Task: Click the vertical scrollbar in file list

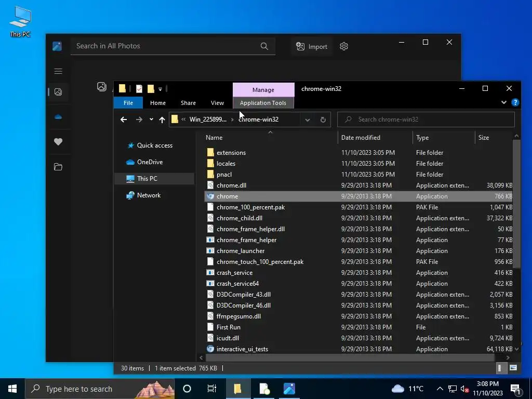Action: point(516,204)
